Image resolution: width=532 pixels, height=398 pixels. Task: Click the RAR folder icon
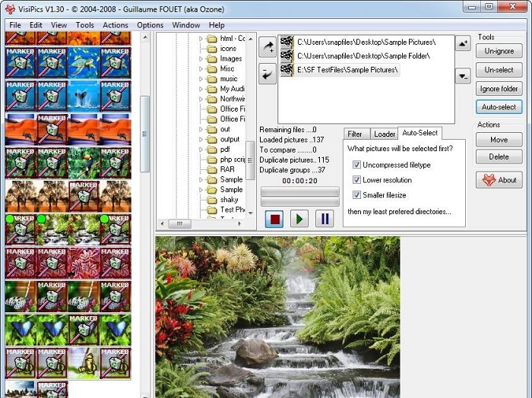click(212, 169)
